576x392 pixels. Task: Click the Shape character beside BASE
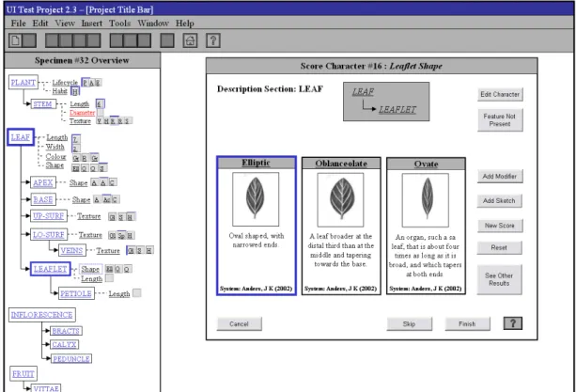point(81,199)
